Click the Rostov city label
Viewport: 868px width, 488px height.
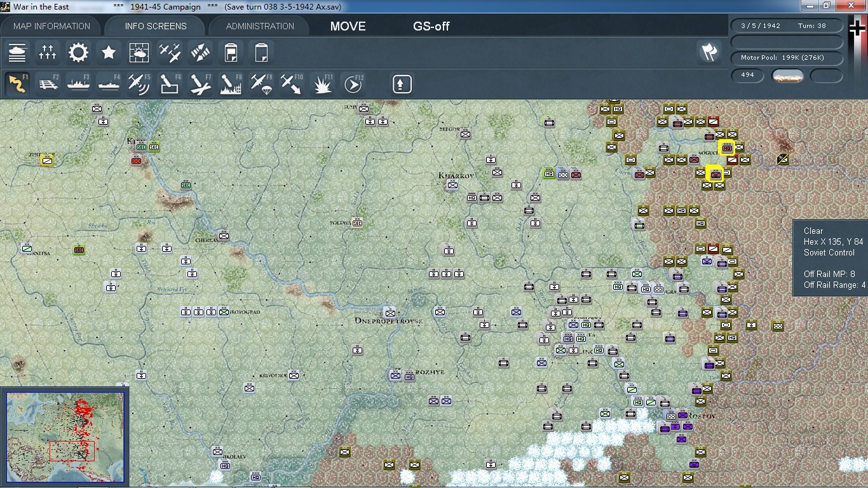[702, 416]
